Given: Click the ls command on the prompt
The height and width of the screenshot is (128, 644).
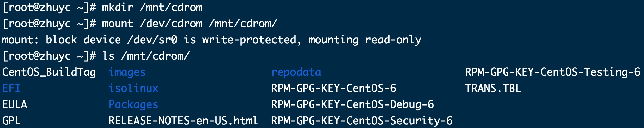Looking at the screenshot, I should (x=108, y=56).
